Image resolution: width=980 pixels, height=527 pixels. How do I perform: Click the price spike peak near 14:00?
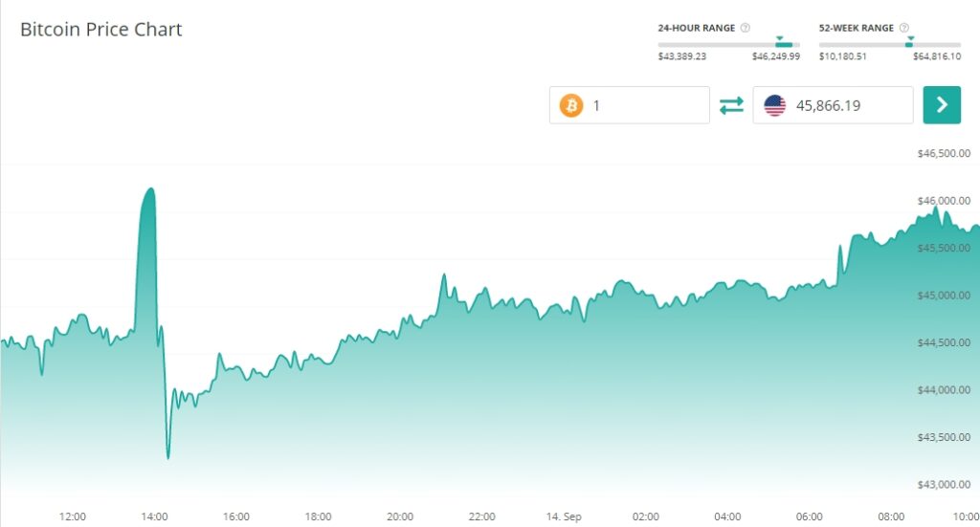(x=148, y=189)
